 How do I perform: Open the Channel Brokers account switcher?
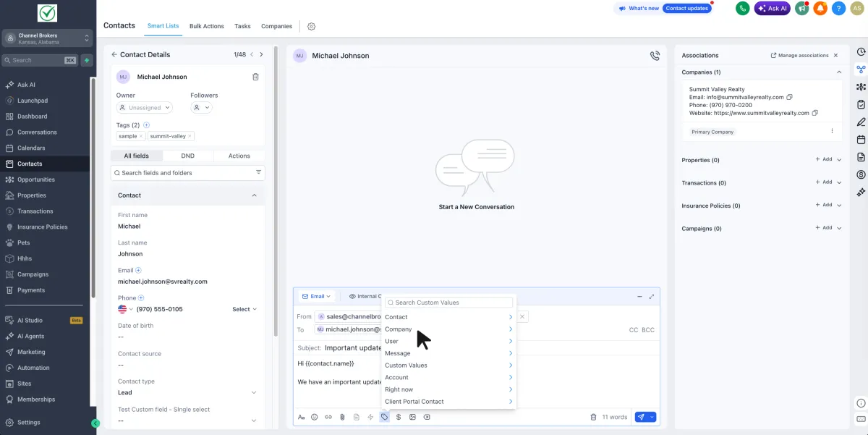pos(47,38)
